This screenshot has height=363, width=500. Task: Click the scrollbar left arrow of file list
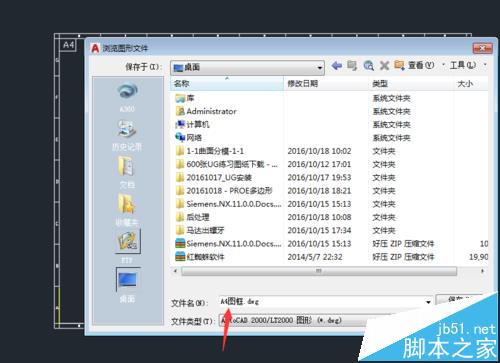pos(175,271)
